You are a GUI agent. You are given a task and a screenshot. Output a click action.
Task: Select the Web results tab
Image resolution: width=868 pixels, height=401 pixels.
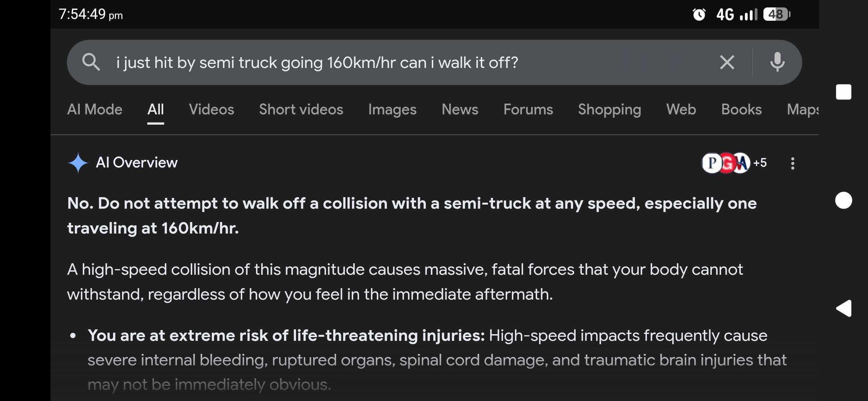(x=681, y=110)
